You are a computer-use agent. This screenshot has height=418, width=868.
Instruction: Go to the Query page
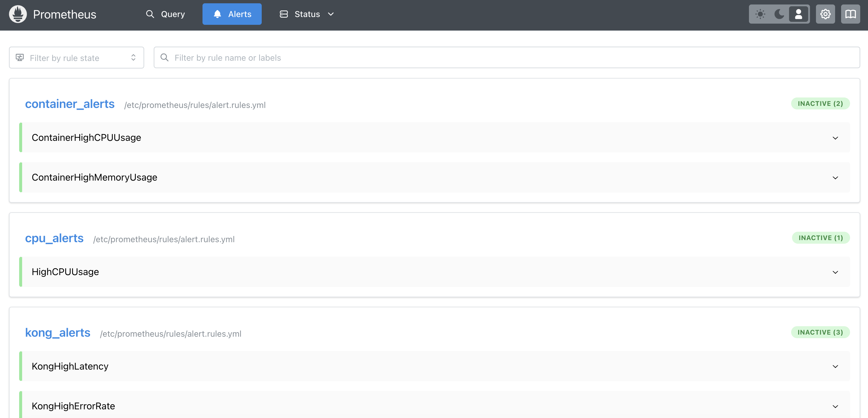(x=165, y=14)
